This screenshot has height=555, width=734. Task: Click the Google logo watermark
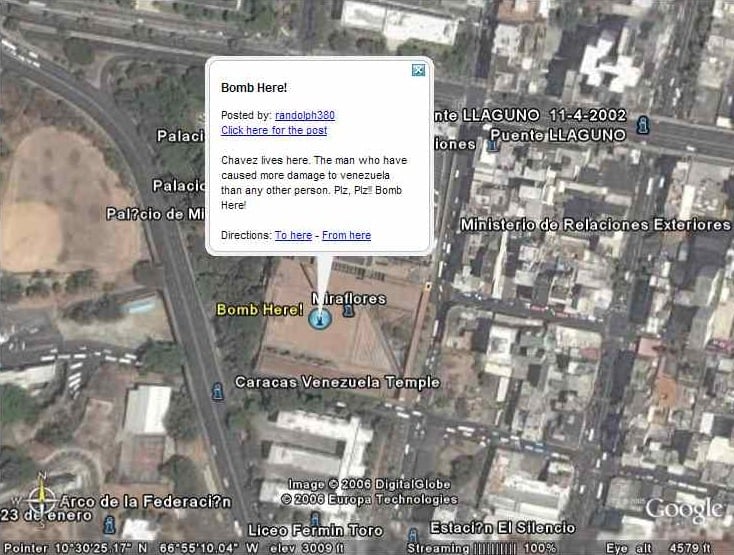684,510
